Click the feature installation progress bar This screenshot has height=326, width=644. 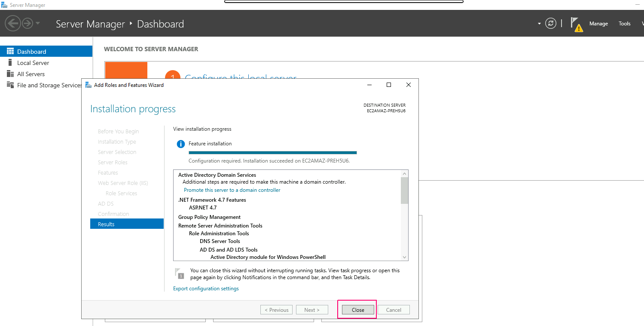[273, 152]
